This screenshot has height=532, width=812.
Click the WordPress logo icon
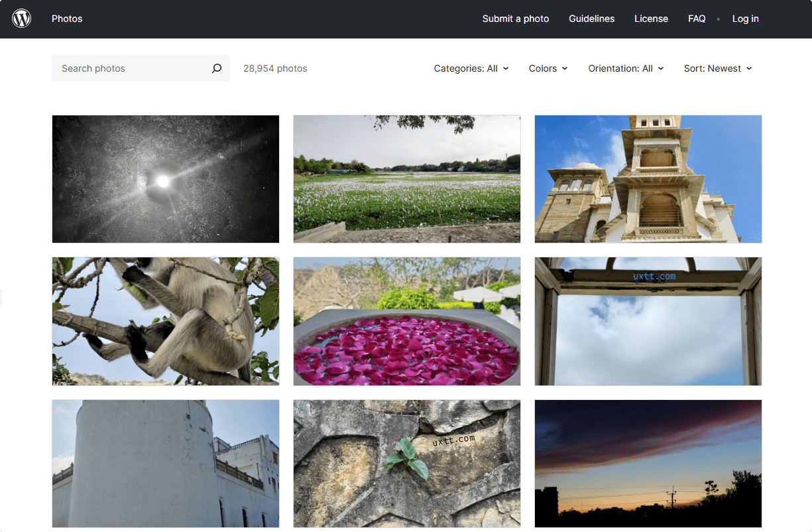(x=22, y=19)
